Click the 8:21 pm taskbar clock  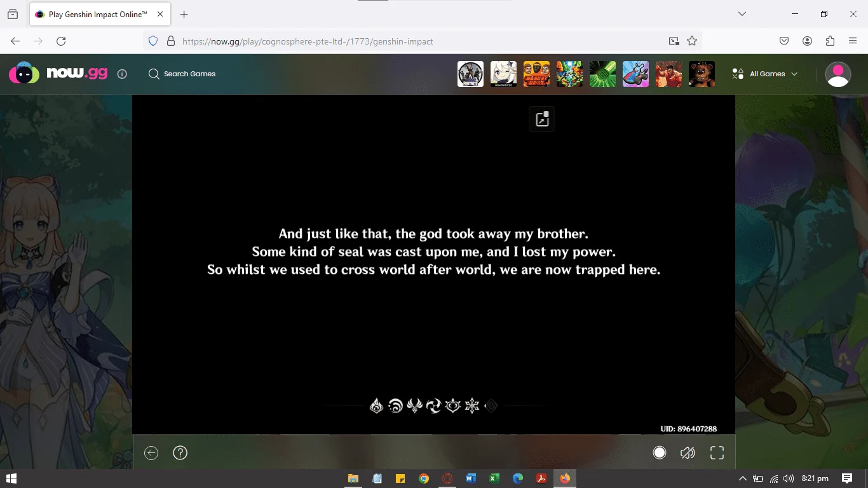[815, 478]
